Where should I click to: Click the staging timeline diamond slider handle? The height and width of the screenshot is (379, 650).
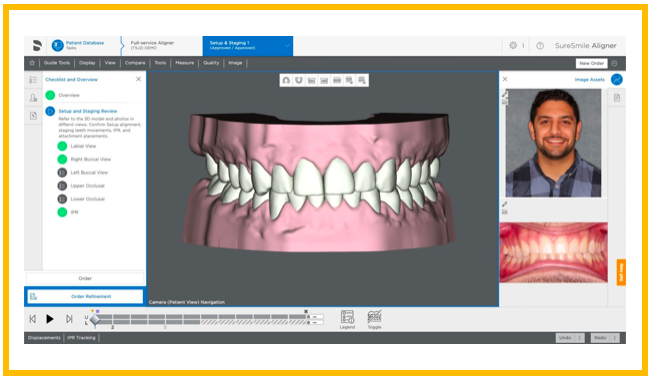point(95,320)
